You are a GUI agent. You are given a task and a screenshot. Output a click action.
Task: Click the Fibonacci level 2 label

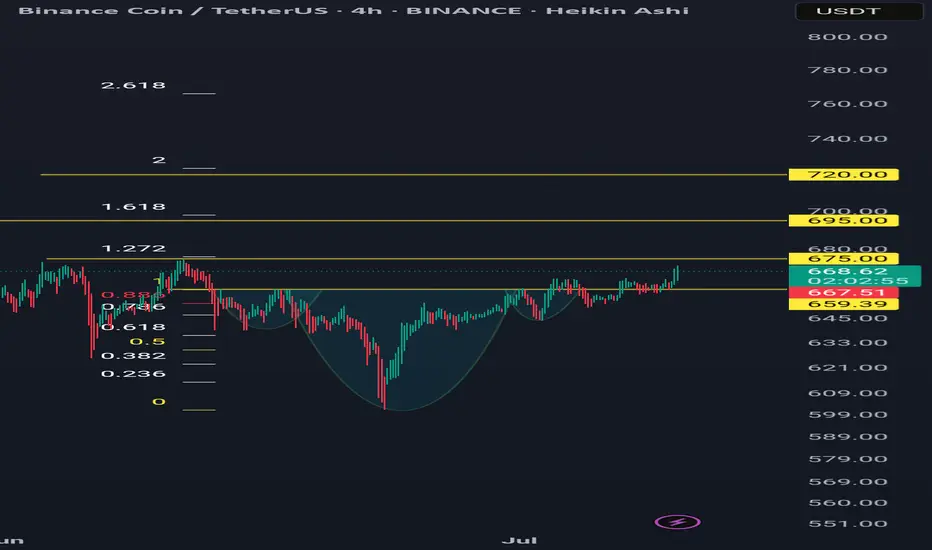click(x=159, y=160)
